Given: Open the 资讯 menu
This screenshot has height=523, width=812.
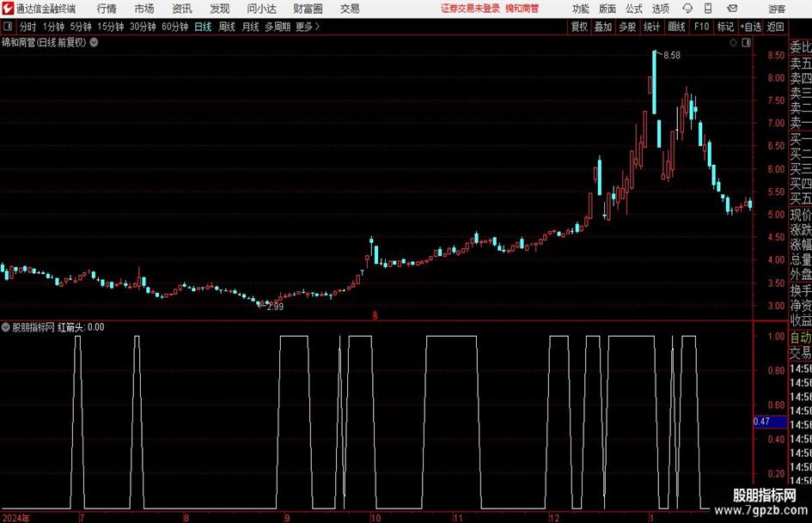Looking at the screenshot, I should coord(182,9).
